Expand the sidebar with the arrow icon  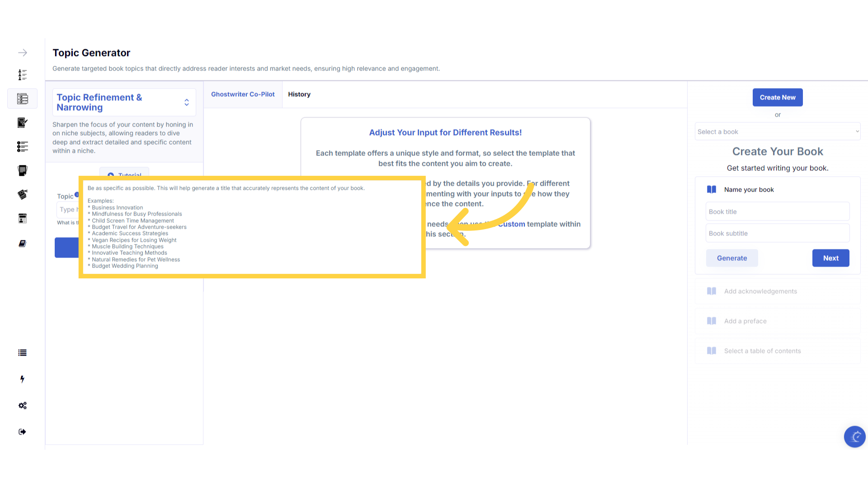[x=22, y=53]
